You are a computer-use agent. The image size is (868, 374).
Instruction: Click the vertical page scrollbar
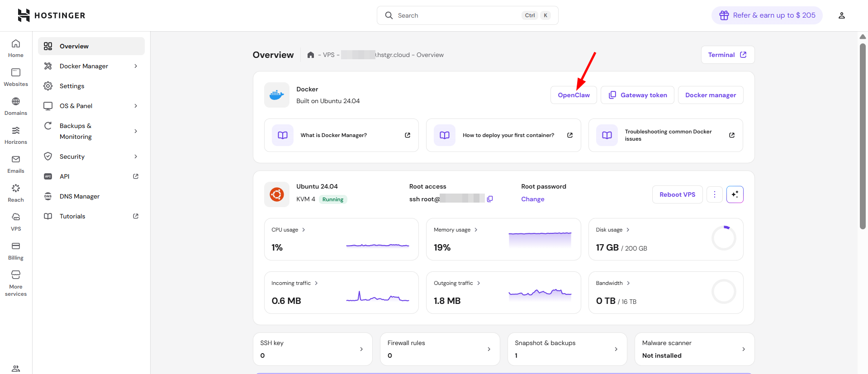tap(863, 136)
